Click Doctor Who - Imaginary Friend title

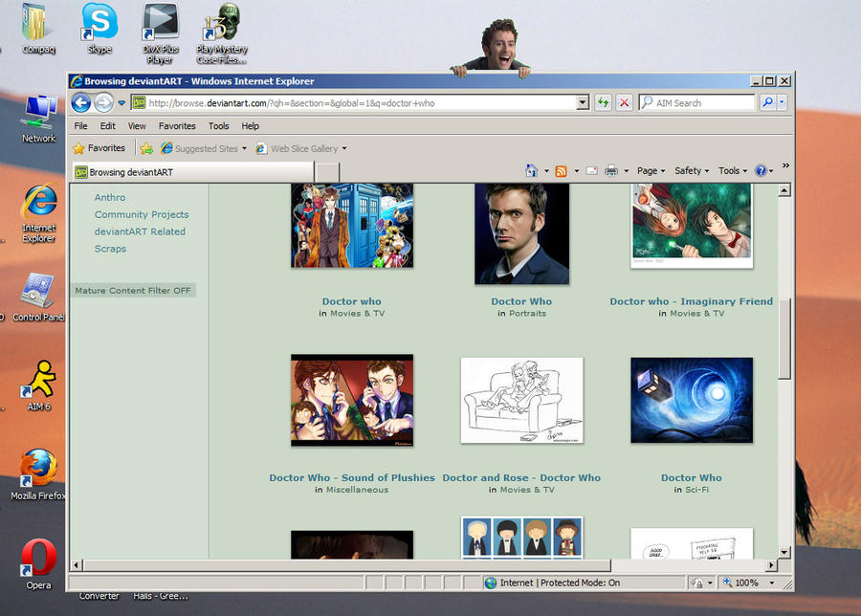pyautogui.click(x=692, y=301)
